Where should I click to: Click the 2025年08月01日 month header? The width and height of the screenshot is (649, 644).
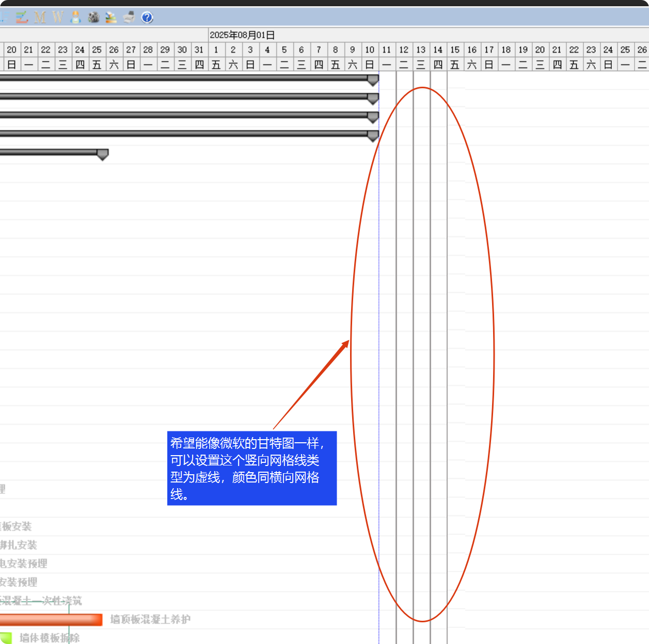point(242,35)
